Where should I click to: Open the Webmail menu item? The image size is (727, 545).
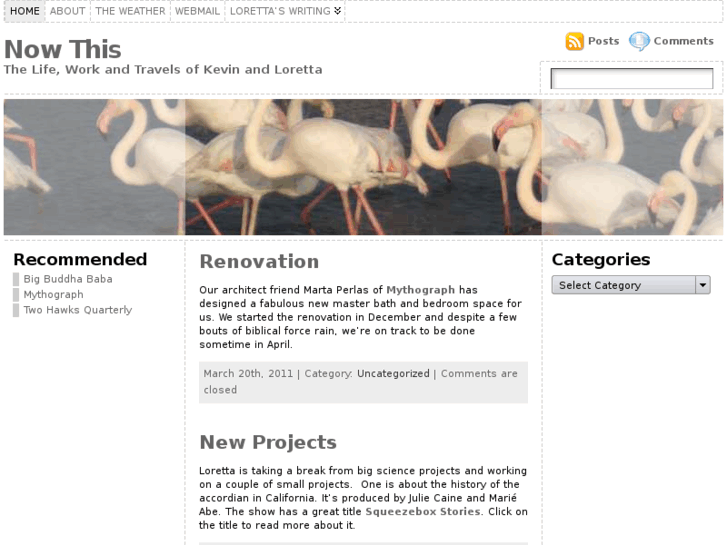click(x=198, y=11)
